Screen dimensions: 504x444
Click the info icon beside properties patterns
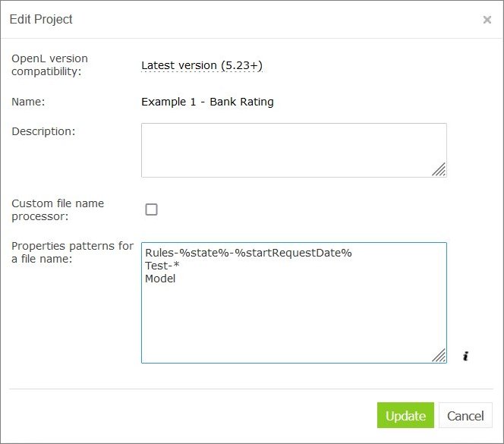[465, 355]
